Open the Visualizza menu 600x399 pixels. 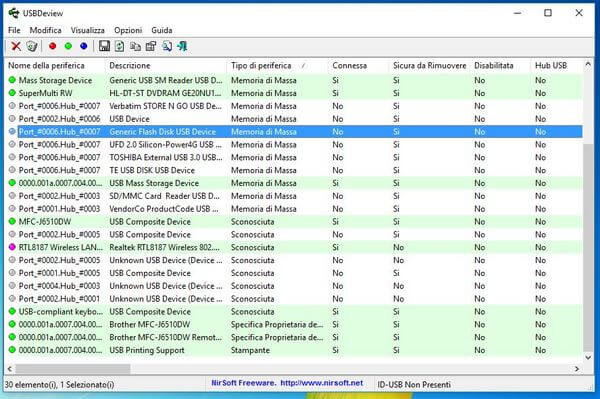(88, 30)
